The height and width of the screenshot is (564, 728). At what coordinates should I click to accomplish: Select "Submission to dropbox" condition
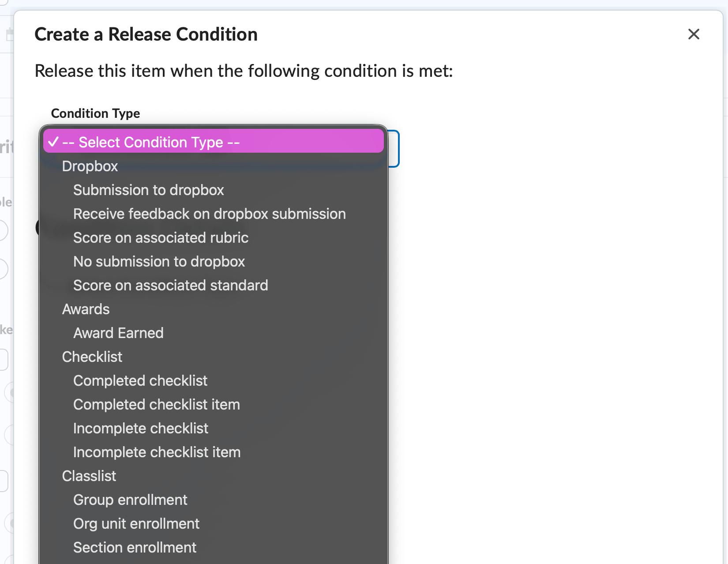[x=149, y=190]
